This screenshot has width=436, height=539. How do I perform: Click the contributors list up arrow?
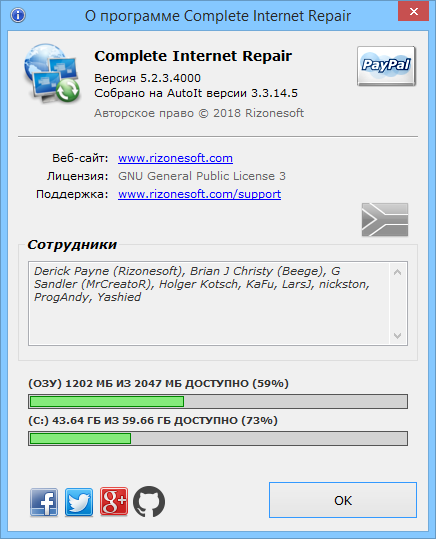(x=397, y=272)
